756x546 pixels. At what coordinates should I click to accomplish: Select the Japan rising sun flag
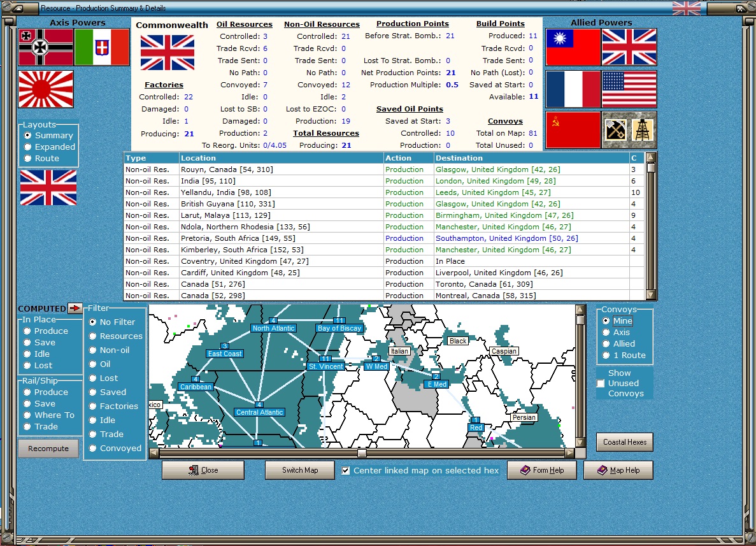point(46,89)
